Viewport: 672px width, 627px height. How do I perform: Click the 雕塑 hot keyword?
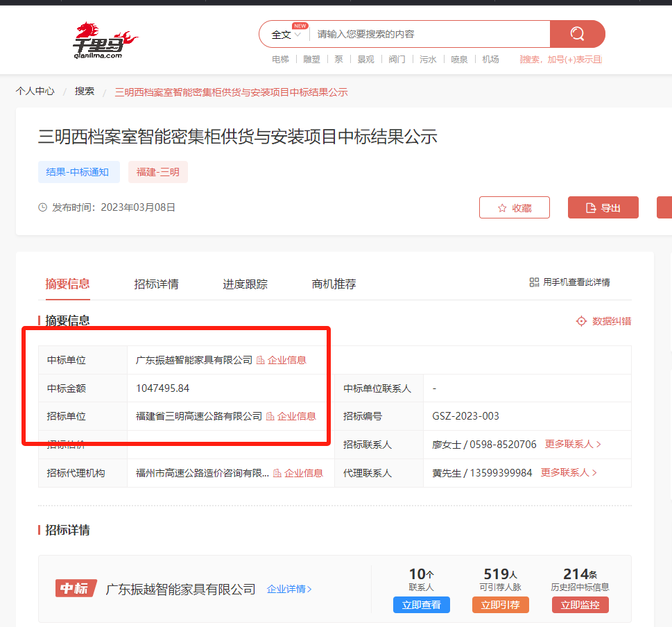(x=311, y=59)
